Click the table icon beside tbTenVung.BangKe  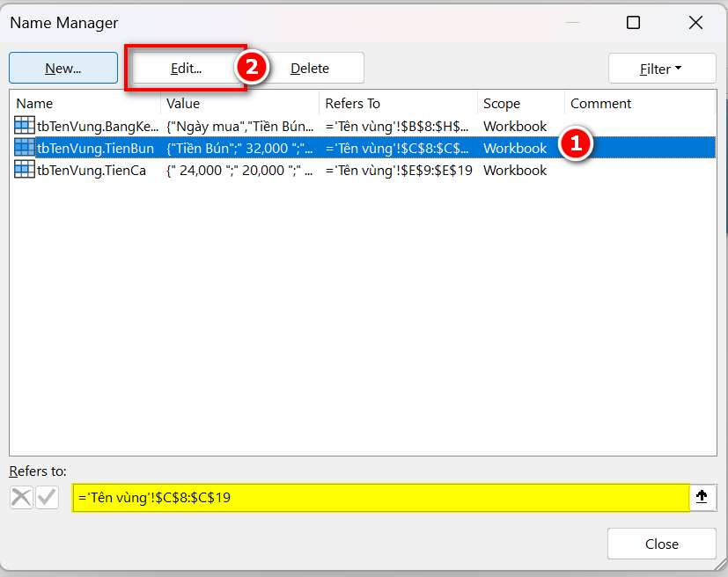(x=25, y=126)
